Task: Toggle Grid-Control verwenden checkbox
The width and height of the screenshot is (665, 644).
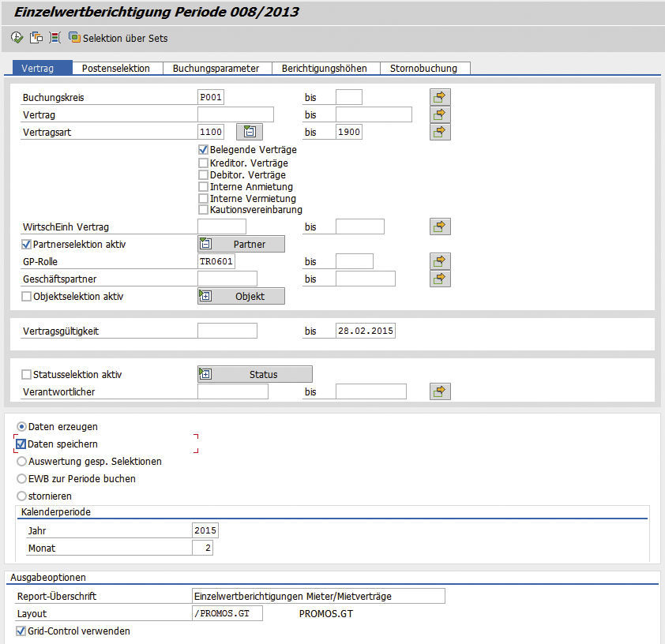Action: click(x=21, y=631)
